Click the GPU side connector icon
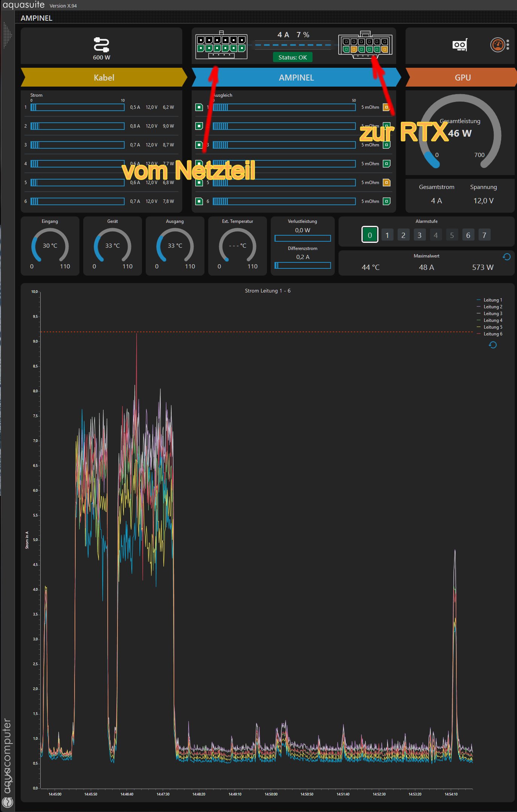This screenshot has width=517, height=812. pos(365,45)
